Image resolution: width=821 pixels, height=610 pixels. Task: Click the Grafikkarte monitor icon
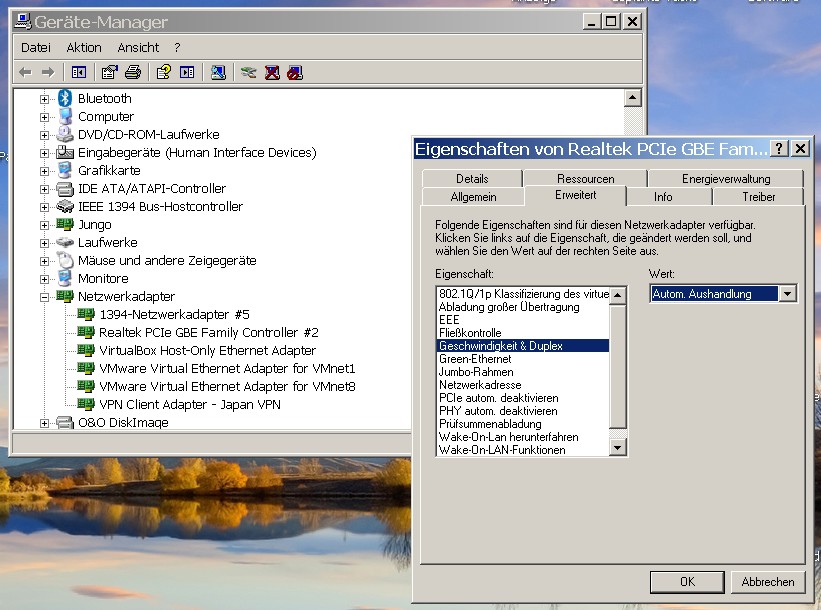pos(65,170)
